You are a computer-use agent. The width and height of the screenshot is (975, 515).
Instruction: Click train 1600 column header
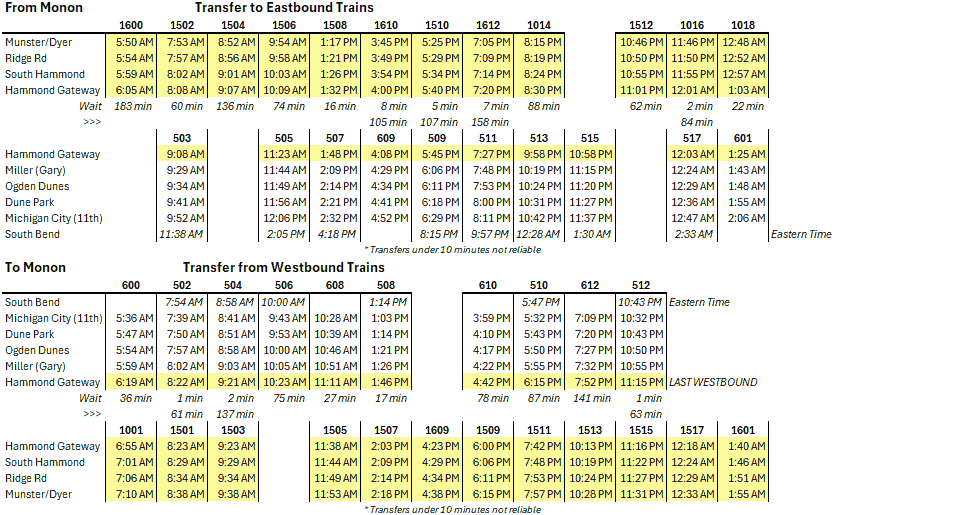131,25
